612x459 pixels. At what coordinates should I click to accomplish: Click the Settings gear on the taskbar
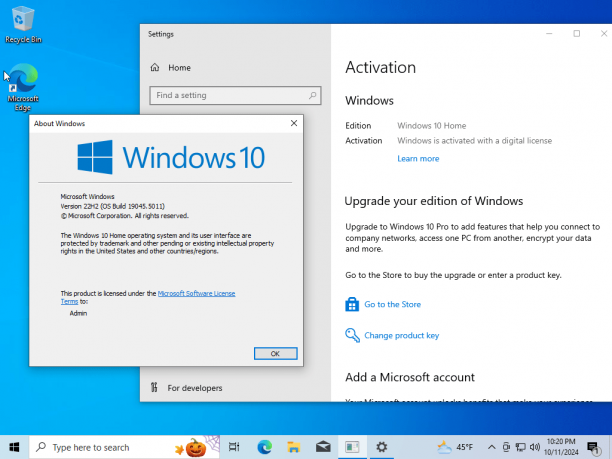click(x=381, y=447)
